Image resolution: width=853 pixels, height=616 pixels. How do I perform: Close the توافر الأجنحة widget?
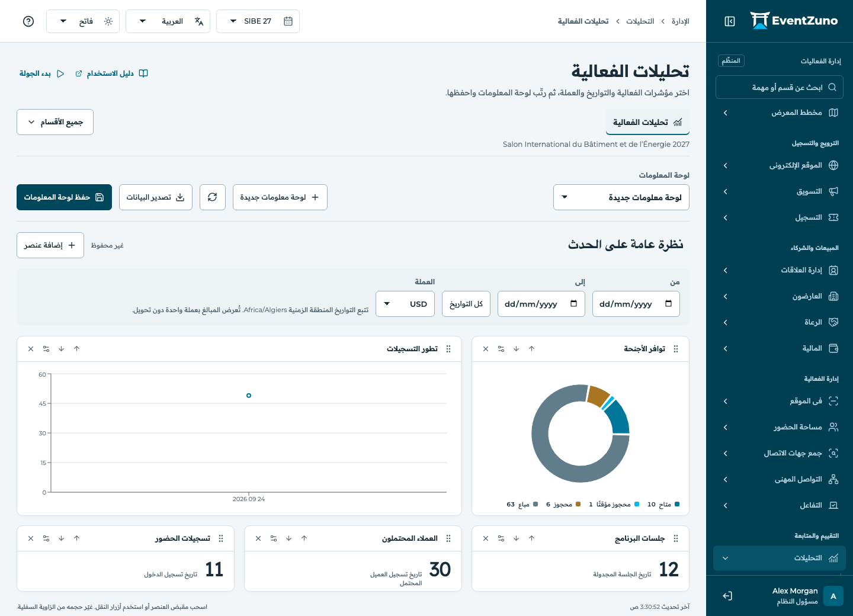pos(486,349)
